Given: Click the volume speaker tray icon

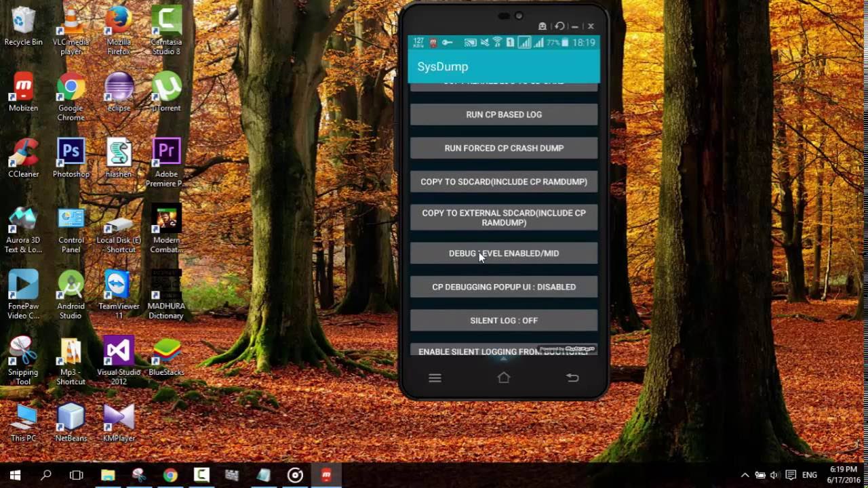Looking at the screenshot, I should [x=776, y=475].
